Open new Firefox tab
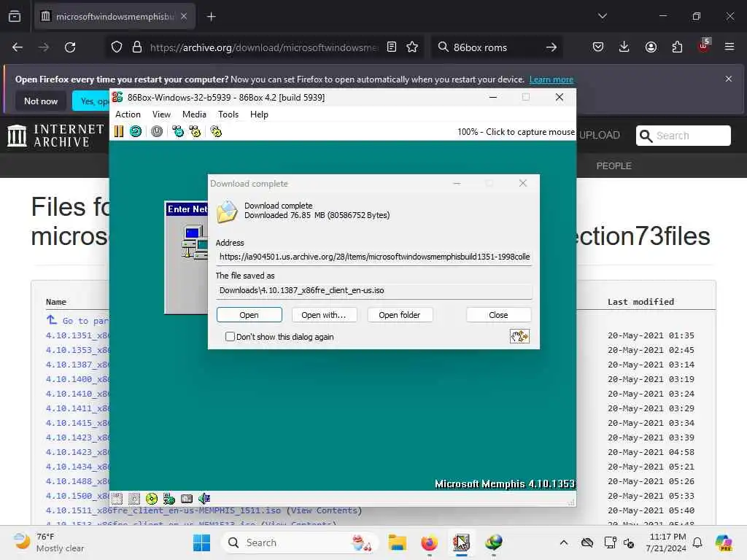The width and height of the screenshot is (747, 560). pyautogui.click(x=212, y=17)
